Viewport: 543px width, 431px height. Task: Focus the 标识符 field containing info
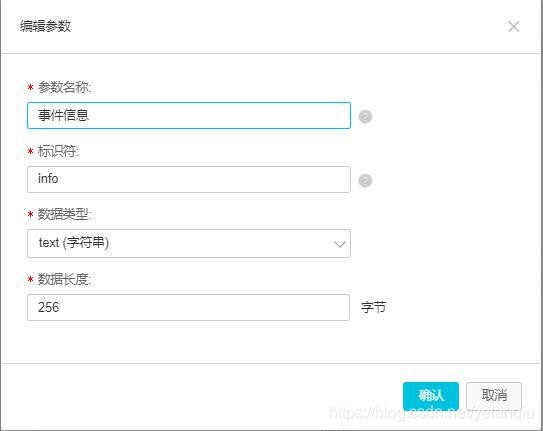point(189,179)
